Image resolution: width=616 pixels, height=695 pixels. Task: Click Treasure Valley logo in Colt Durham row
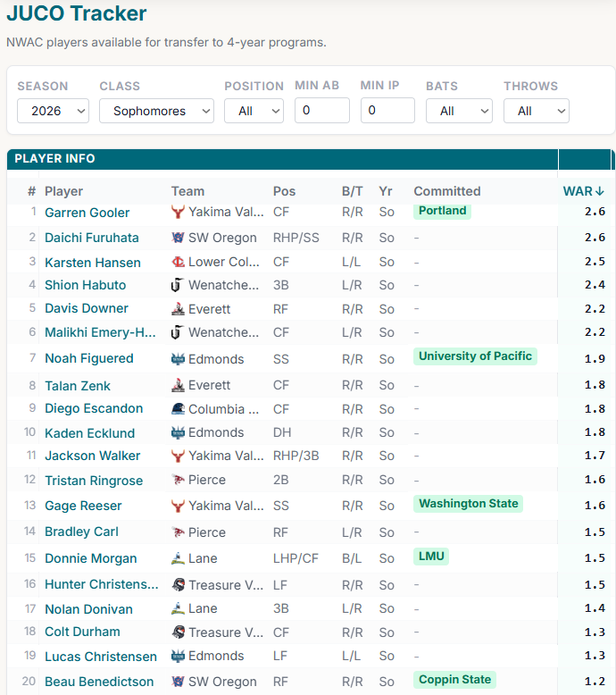(179, 632)
